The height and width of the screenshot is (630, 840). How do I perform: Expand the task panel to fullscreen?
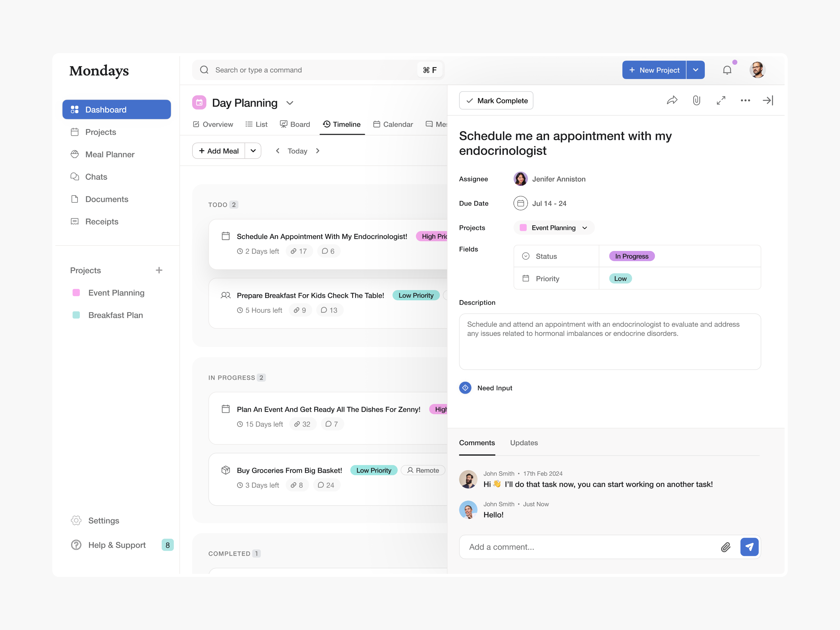click(x=721, y=100)
